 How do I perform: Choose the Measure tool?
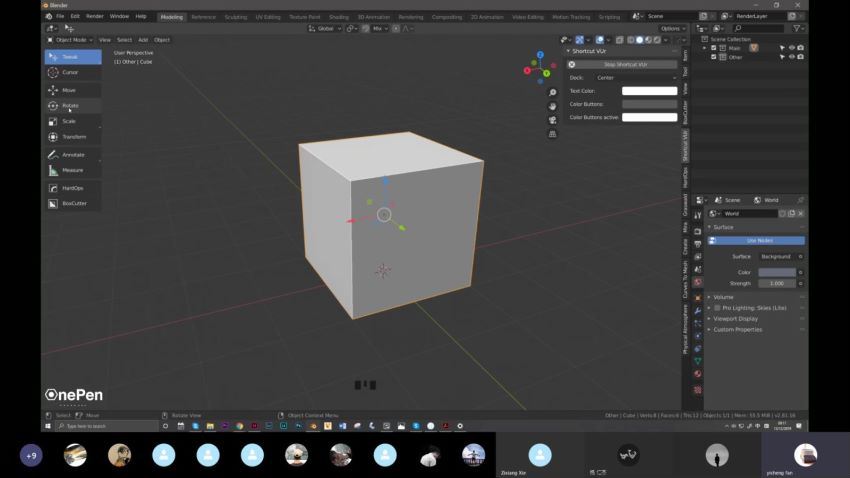pyautogui.click(x=72, y=170)
